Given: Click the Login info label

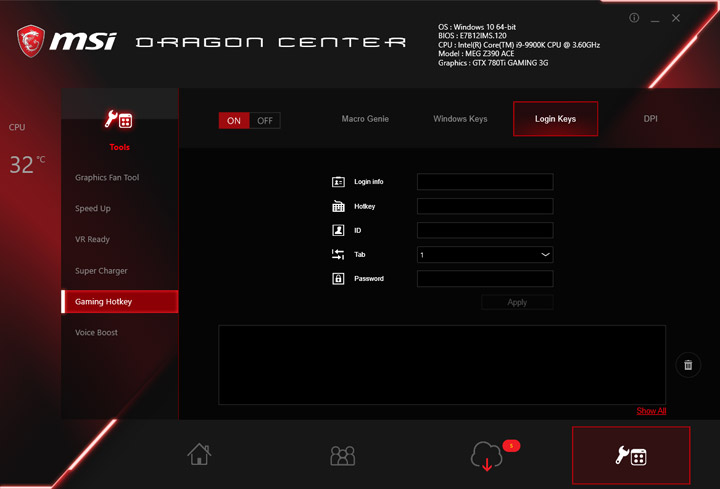Looking at the screenshot, I should (x=369, y=182).
